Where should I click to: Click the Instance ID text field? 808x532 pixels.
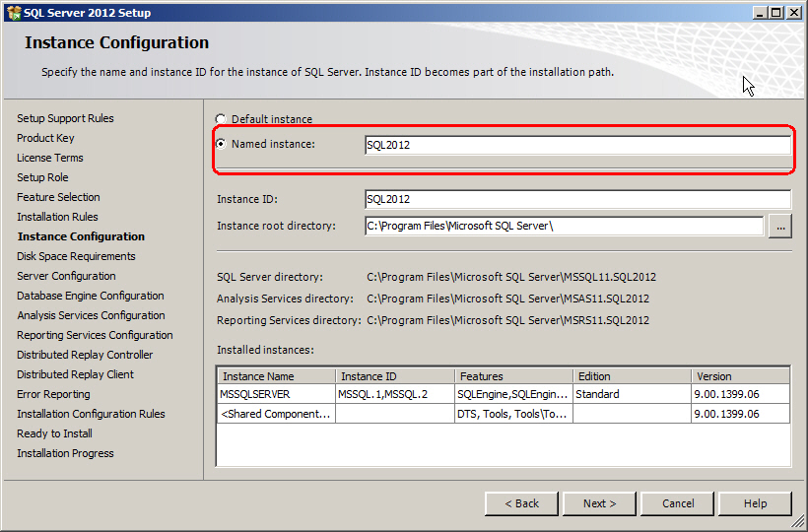[x=576, y=199]
